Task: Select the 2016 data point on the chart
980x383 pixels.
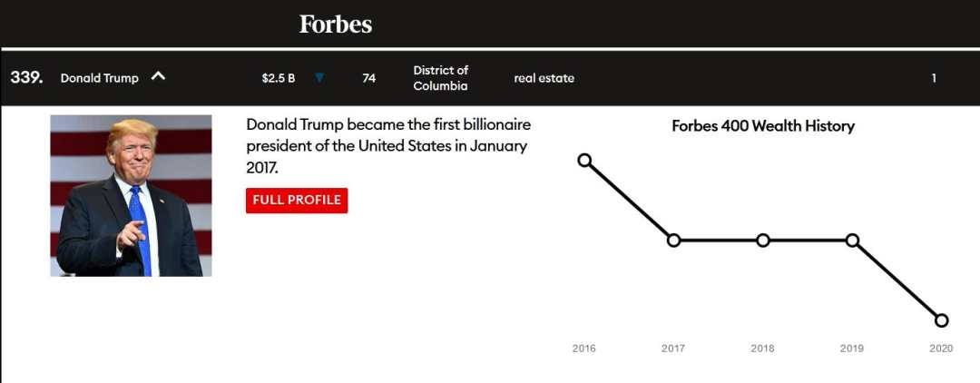Action: click(x=584, y=161)
